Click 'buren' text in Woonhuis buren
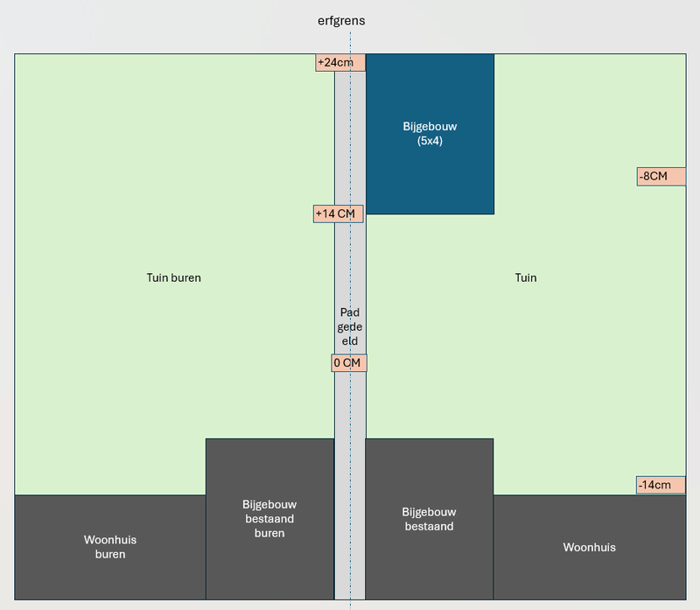Viewport: 700px width, 610px height. pyautogui.click(x=110, y=554)
